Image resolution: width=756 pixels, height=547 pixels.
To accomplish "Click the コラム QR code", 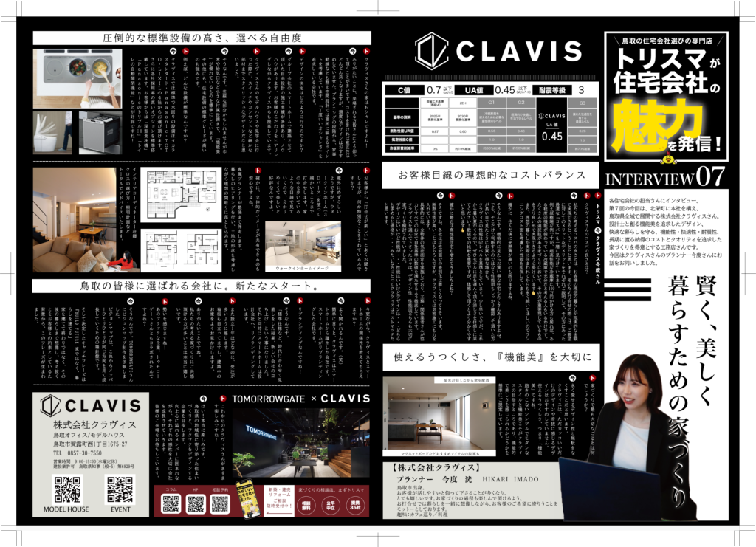I will coord(171,503).
